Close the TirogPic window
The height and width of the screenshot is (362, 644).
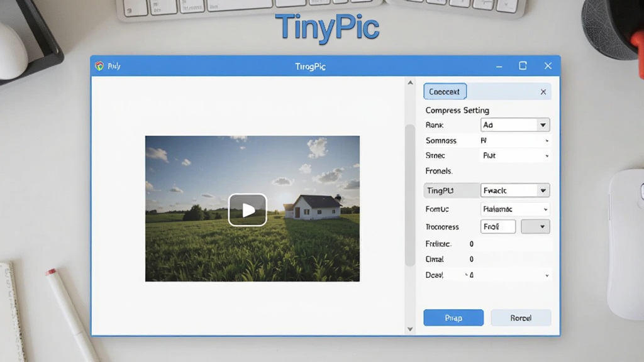(548, 66)
